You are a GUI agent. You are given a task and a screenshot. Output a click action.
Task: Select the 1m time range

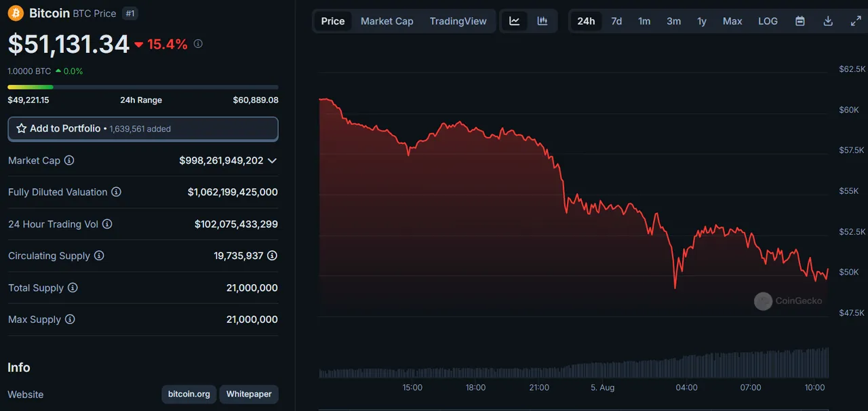pos(644,21)
